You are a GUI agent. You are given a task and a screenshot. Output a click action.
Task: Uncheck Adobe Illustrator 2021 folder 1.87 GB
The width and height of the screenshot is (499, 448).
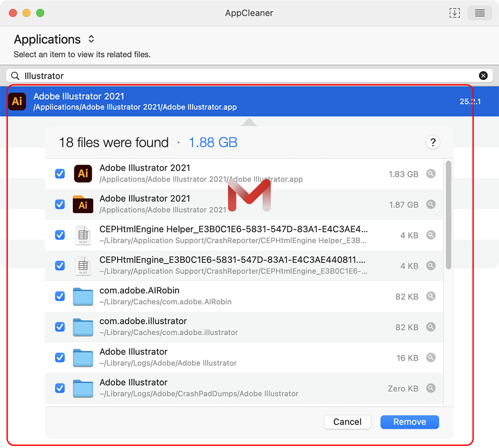point(60,204)
